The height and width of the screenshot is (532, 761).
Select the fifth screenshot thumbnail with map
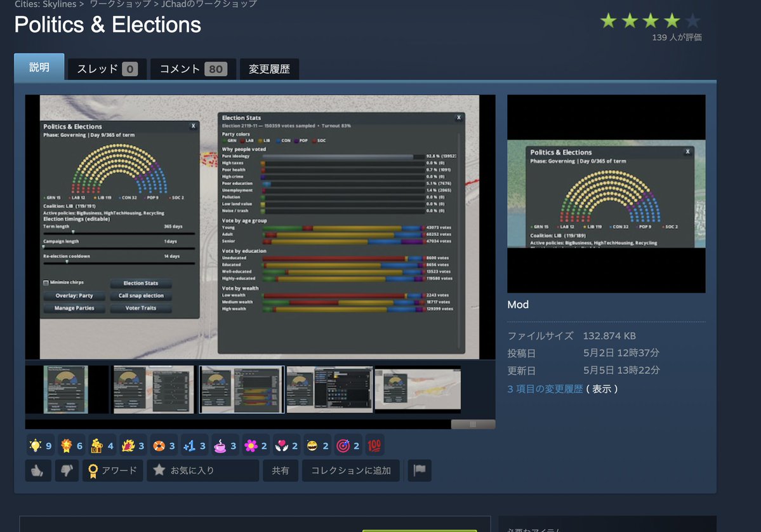418,389
